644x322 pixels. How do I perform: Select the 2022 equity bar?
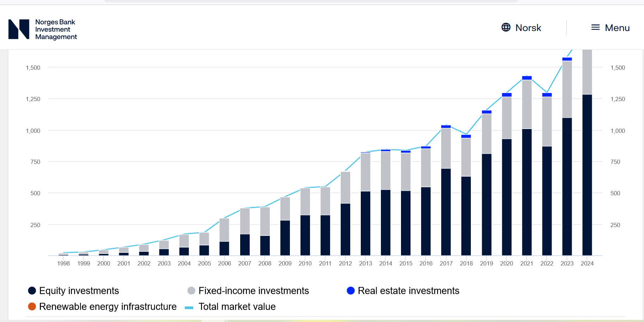(x=547, y=201)
